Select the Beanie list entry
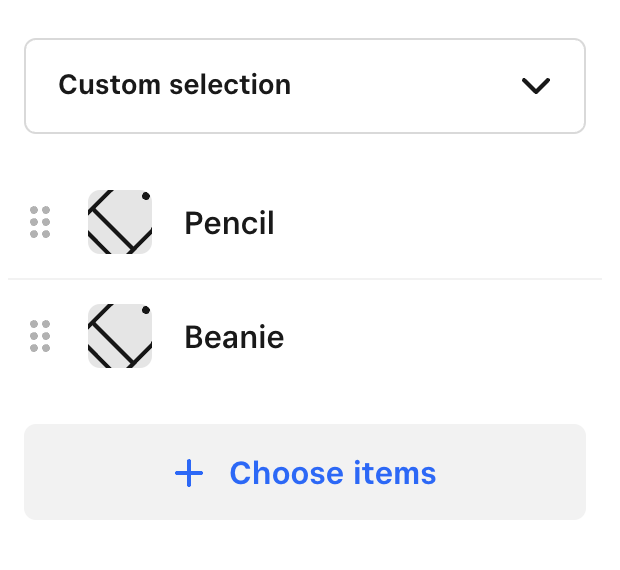 click(305, 336)
